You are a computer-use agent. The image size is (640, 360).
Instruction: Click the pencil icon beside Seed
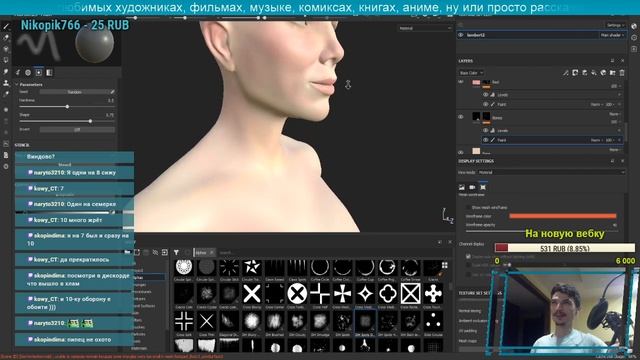coord(113,92)
